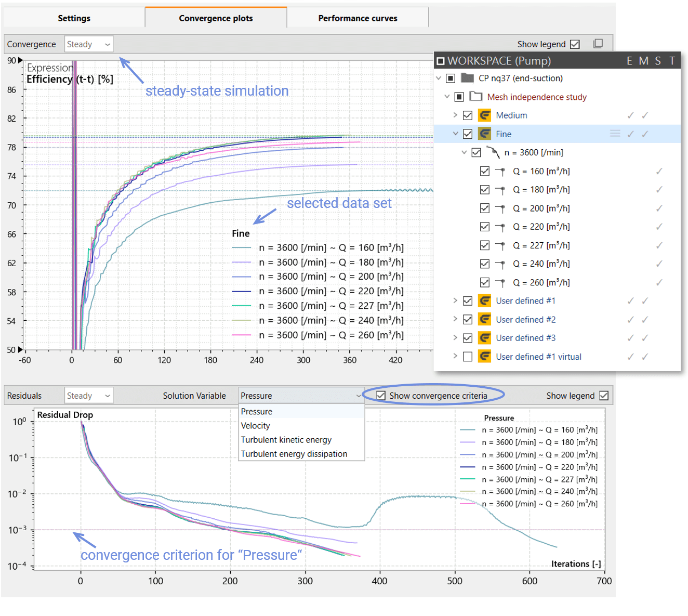This screenshot has width=688, height=616.
Task: Click the Fine simulation icon
Action: point(484,134)
